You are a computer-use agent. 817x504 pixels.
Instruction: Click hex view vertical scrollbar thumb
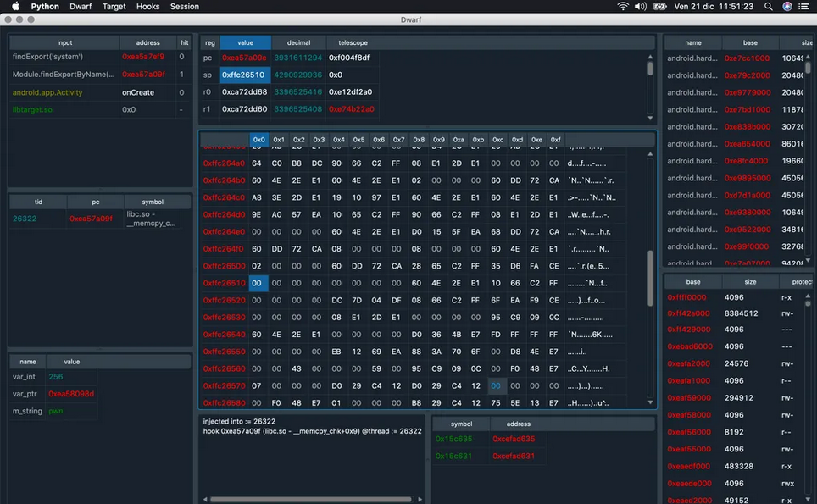[x=650, y=279]
